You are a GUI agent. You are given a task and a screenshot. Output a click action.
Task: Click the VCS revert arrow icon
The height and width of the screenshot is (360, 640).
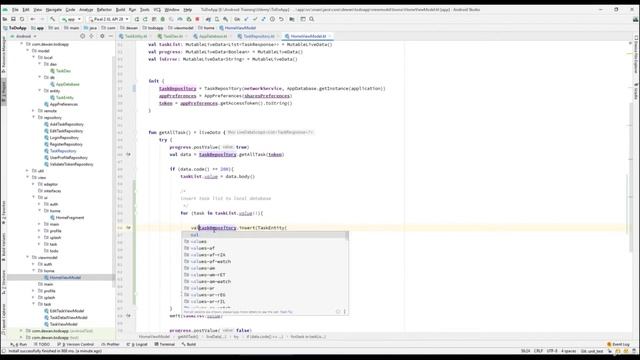point(281,19)
